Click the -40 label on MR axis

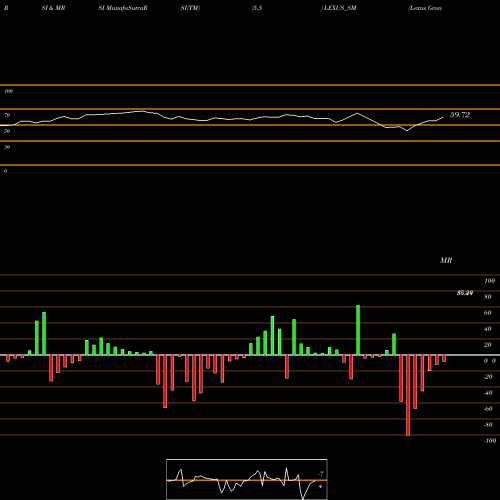[x=488, y=393]
